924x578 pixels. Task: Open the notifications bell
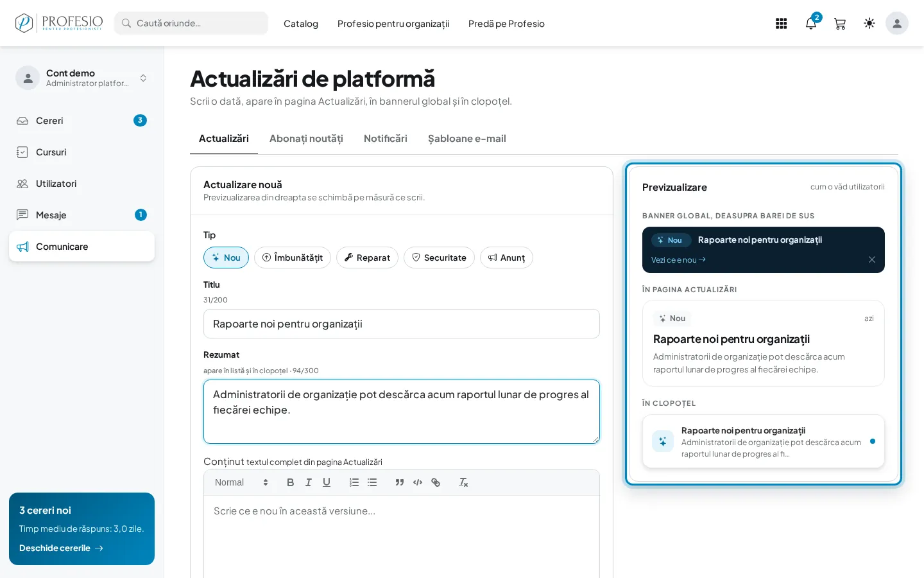point(811,24)
